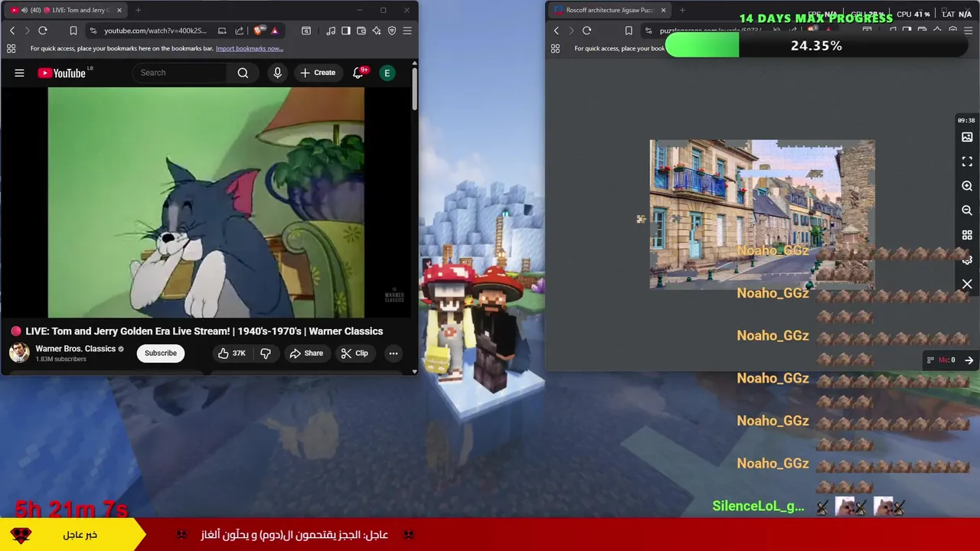This screenshot has height=551, width=980.
Task: Reload the YouTube browser page
Action: (43, 31)
